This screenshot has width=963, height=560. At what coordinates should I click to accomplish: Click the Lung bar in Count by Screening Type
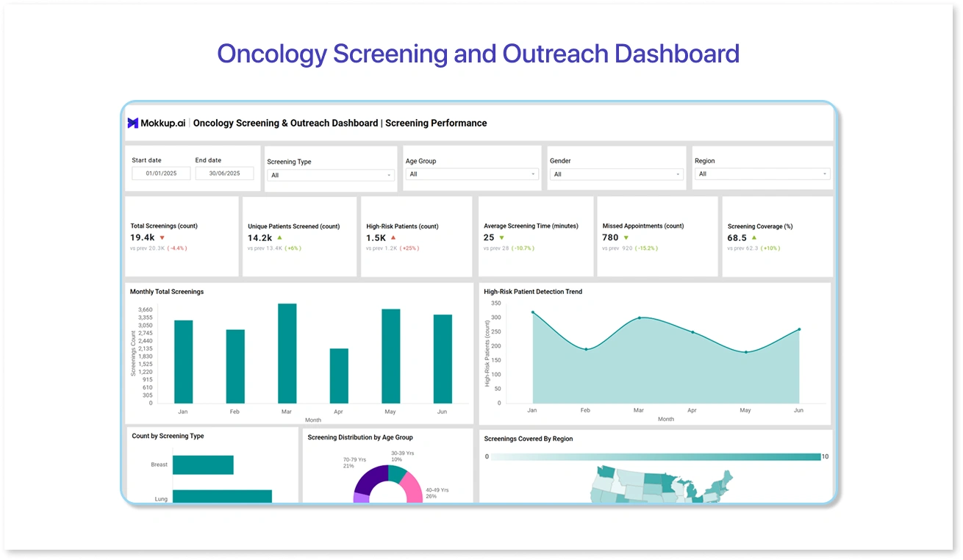[x=222, y=497]
